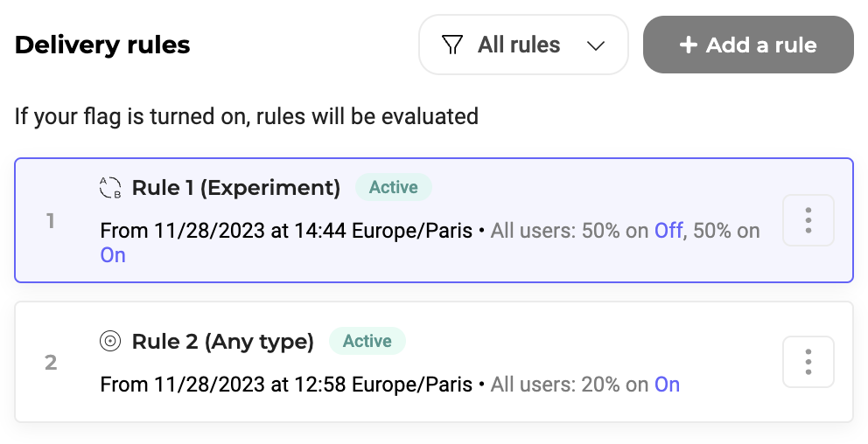Click Rule 2's 12:58 Europe/Paris start date
Image resolution: width=868 pixels, height=444 pixels.
pyautogui.click(x=286, y=385)
